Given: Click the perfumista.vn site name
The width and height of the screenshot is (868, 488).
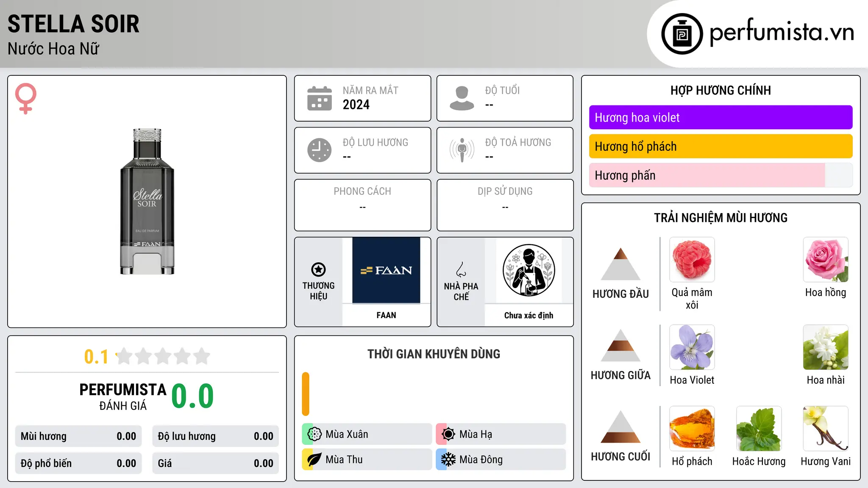Looking at the screenshot, I should click(x=782, y=32).
